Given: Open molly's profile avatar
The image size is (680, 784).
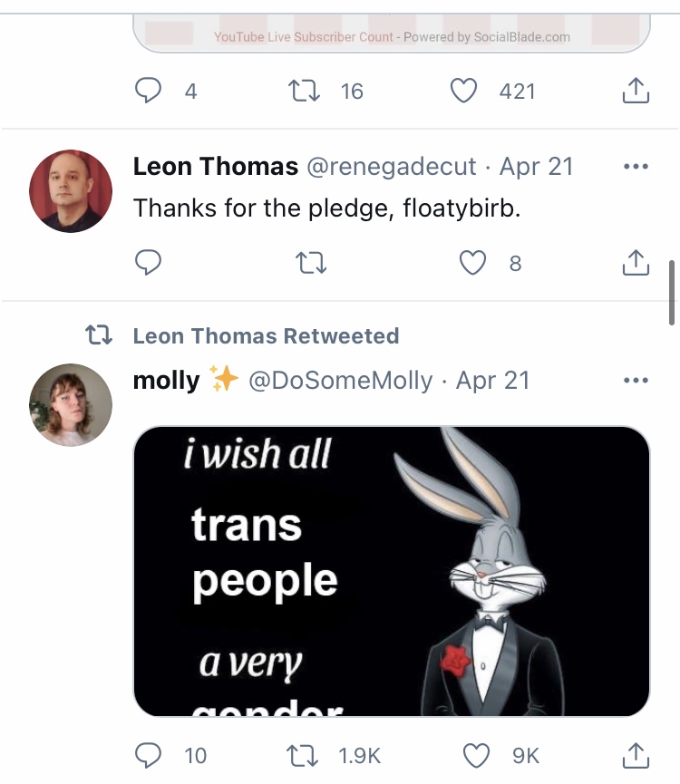Looking at the screenshot, I should [71, 405].
